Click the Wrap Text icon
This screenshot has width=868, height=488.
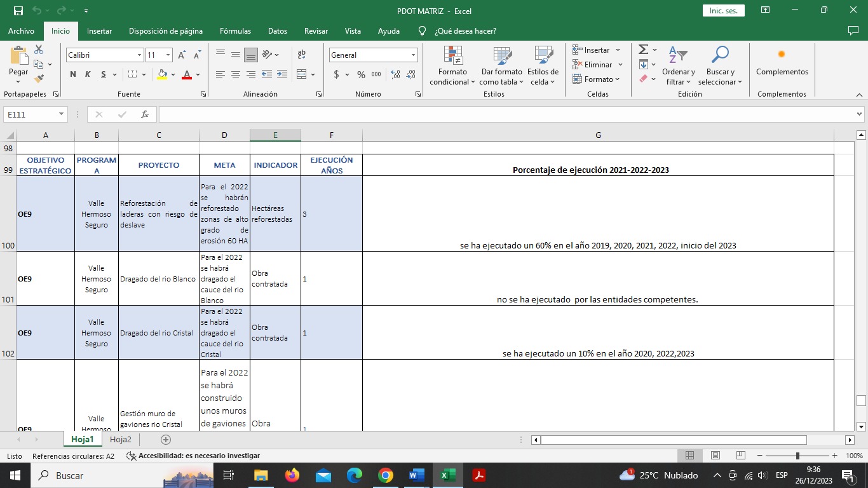tap(302, 55)
